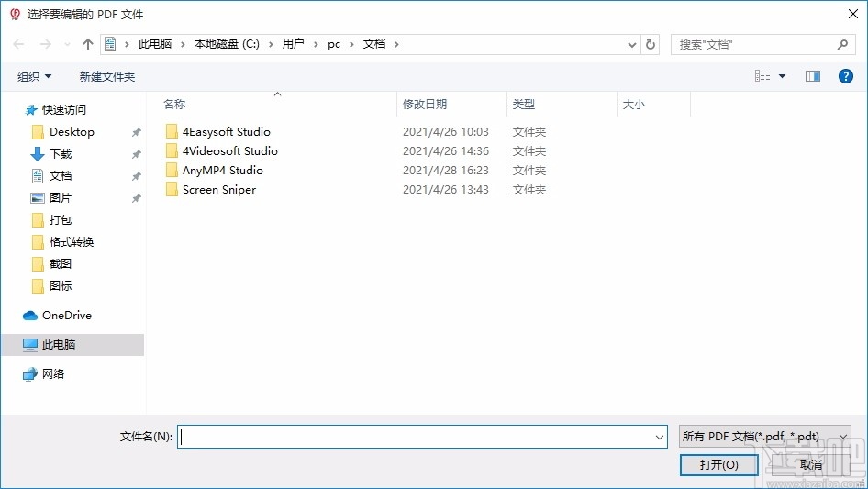Select the Screen Sniper folder
Viewport: 868px width, 489px height.
coord(219,190)
